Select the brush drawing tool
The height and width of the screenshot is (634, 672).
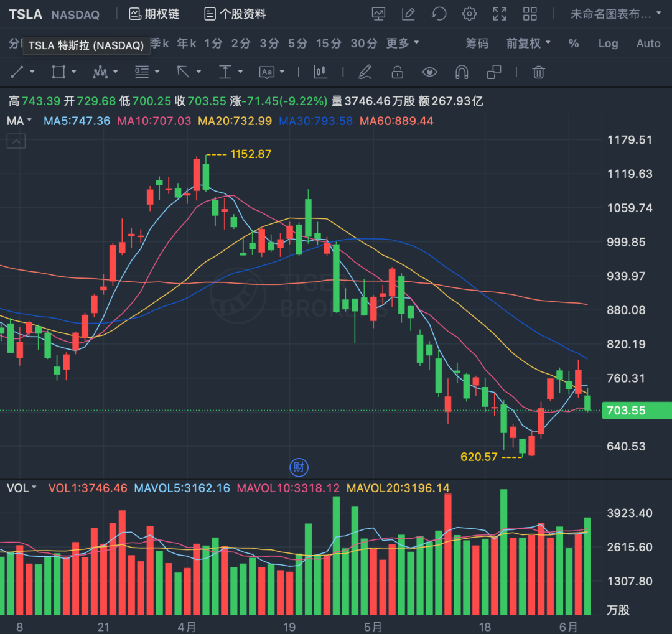point(365,72)
